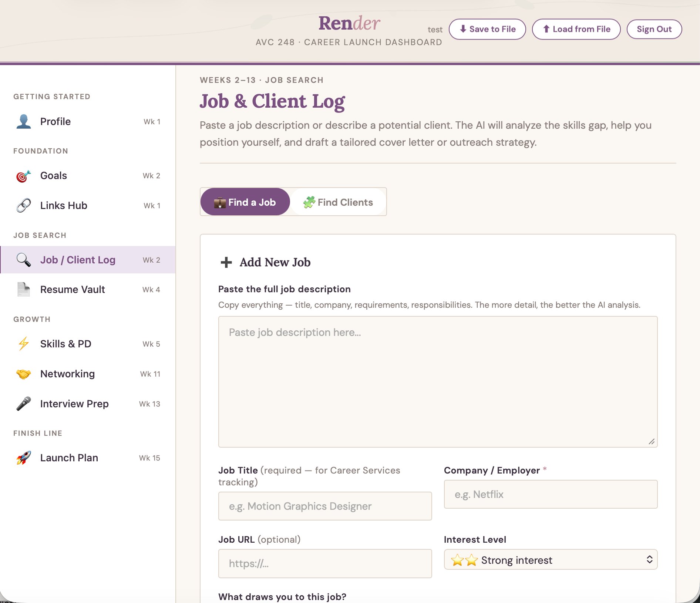Switch to the Find Clients tab
700x603 pixels.
(x=338, y=202)
